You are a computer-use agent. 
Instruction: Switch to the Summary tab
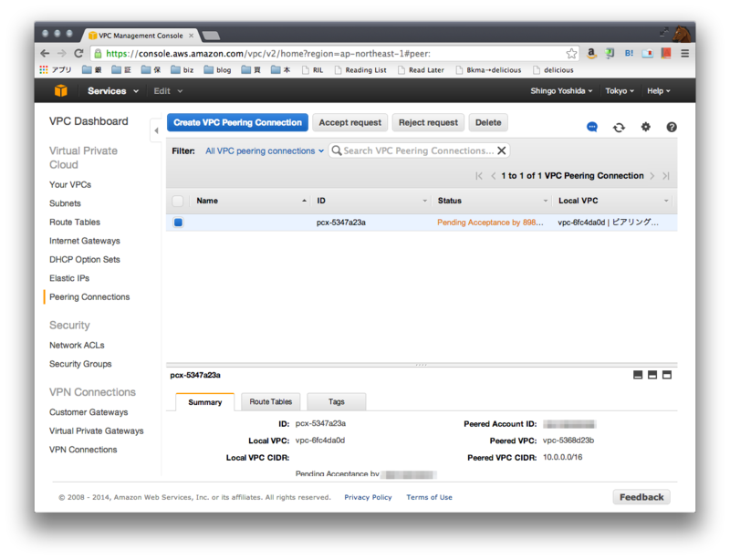204,402
